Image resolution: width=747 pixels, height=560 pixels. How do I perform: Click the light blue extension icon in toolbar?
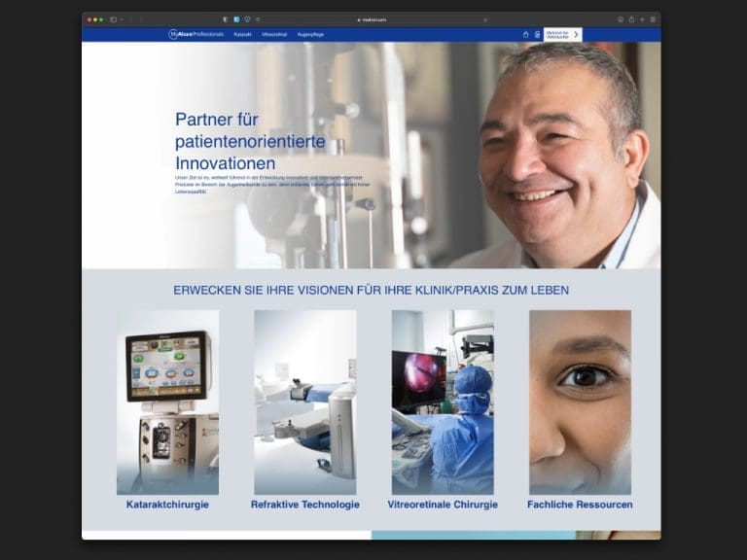[x=236, y=19]
